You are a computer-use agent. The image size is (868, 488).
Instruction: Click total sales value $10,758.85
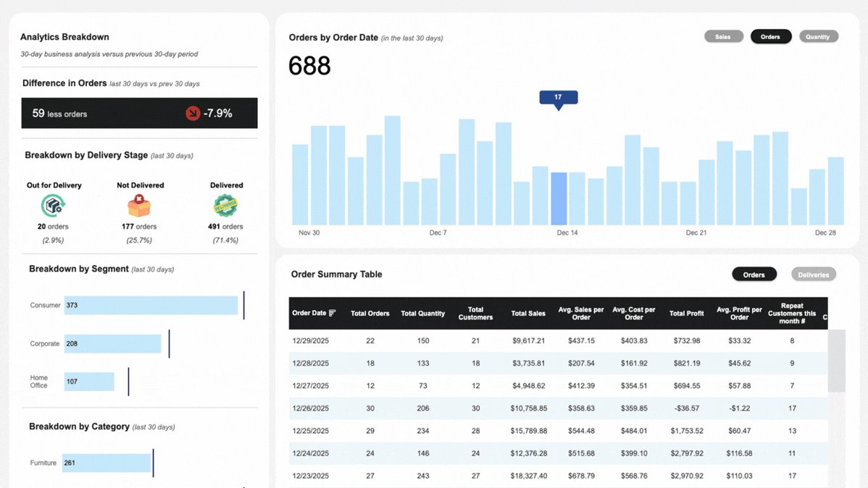[x=529, y=408]
